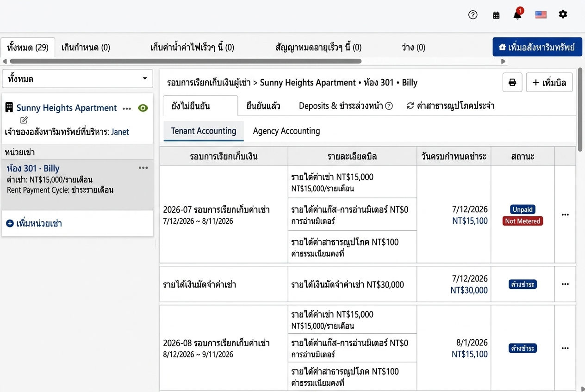The height and width of the screenshot is (392, 585).
Task: Click the เพิ่มอสังหาริมทรัพย์ button
Action: [x=537, y=47]
